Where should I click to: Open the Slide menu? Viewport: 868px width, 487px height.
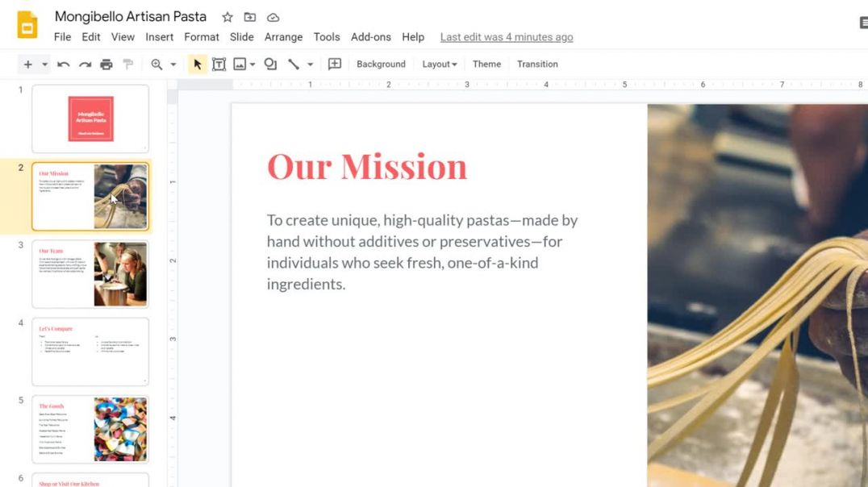coord(241,37)
